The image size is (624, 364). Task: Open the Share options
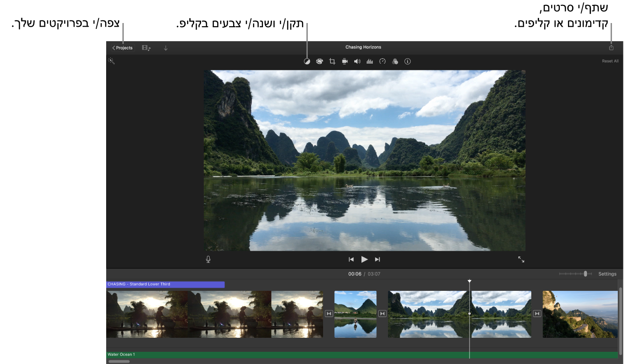[x=611, y=47]
